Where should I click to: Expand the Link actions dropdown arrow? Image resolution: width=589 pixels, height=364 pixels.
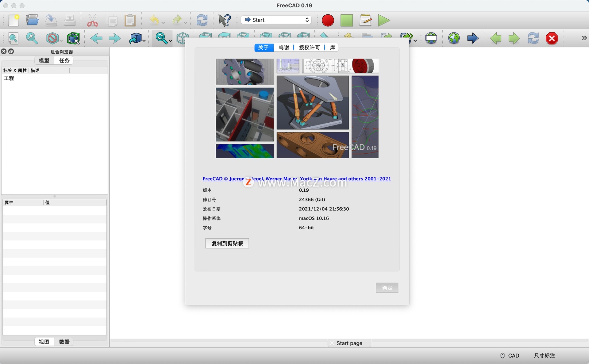pyautogui.click(x=415, y=40)
